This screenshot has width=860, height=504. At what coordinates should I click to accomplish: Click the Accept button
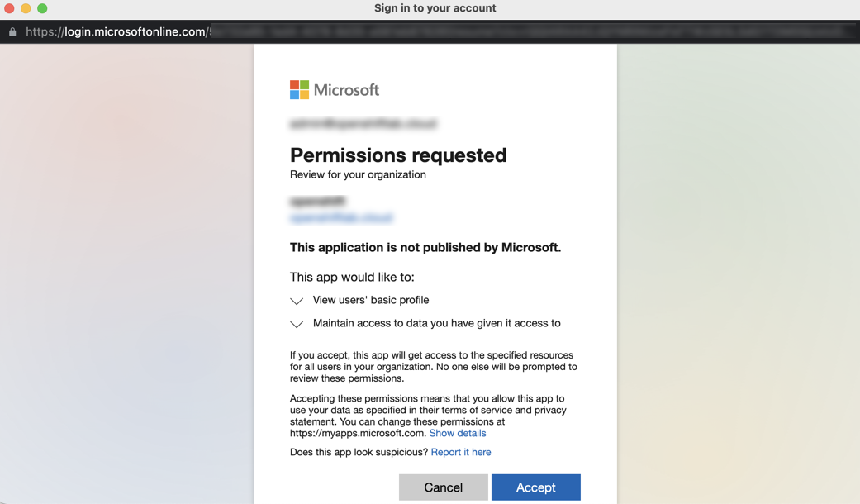coord(535,487)
